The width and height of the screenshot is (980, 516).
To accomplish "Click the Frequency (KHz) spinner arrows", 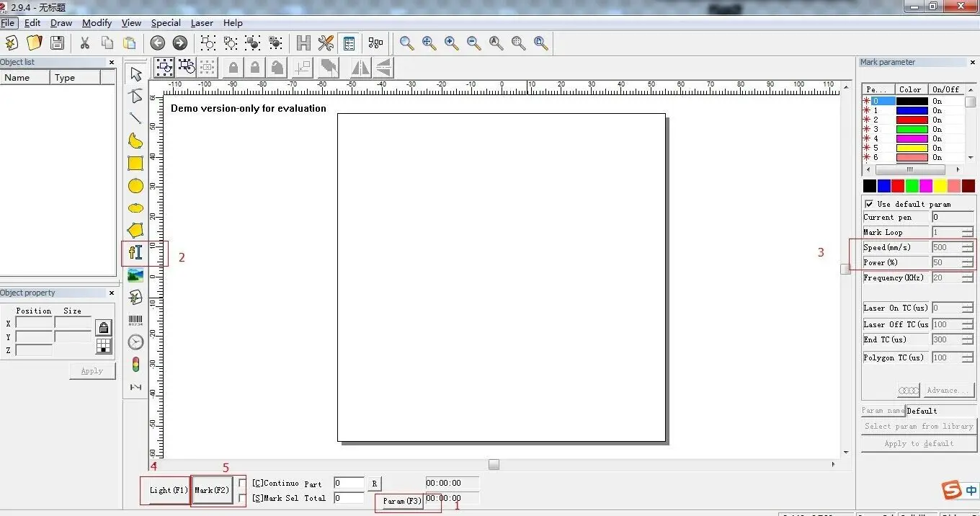I will (967, 277).
